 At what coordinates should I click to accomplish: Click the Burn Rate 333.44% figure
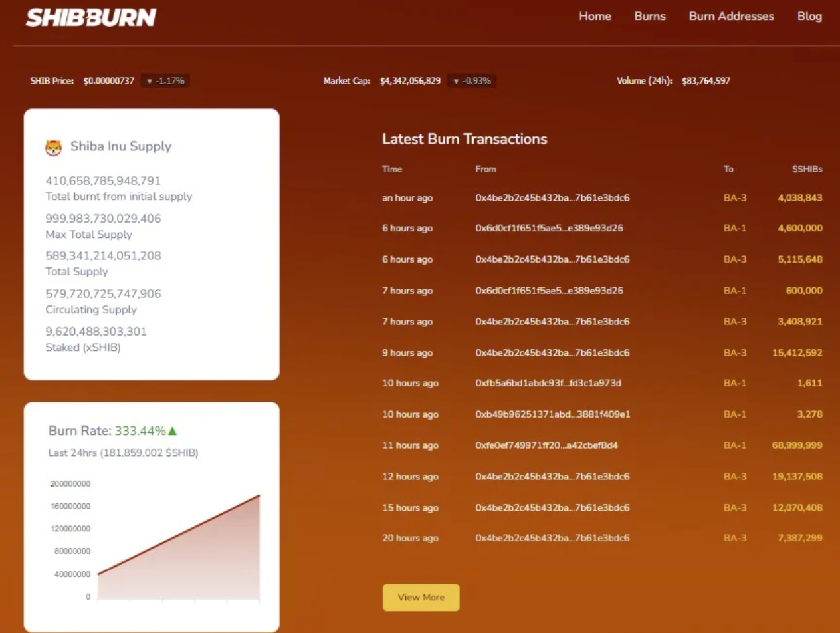140,431
